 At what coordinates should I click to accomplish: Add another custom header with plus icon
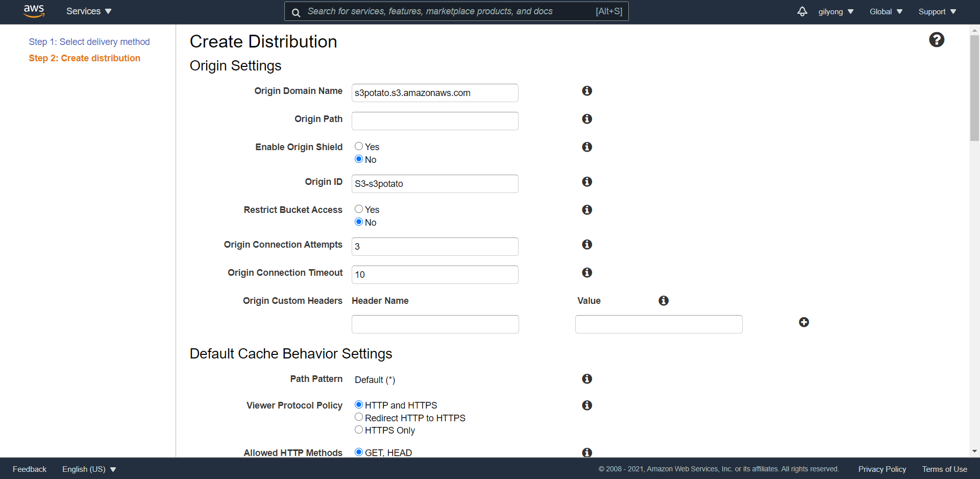(804, 322)
